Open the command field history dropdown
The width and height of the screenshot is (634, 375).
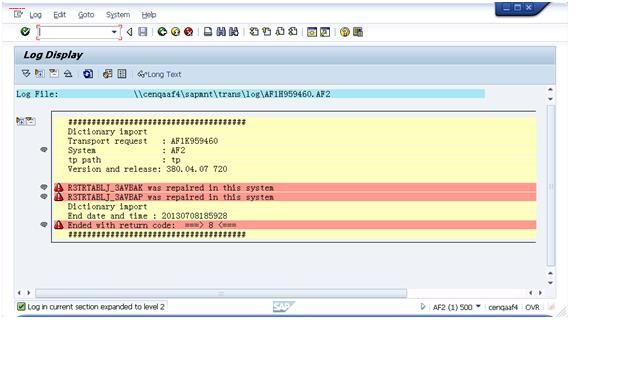click(114, 32)
